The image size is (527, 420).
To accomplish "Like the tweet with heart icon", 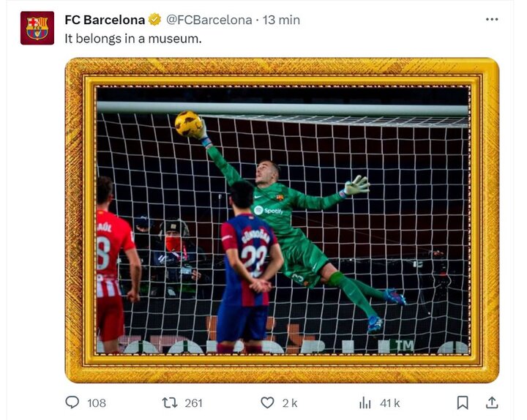I will (268, 402).
